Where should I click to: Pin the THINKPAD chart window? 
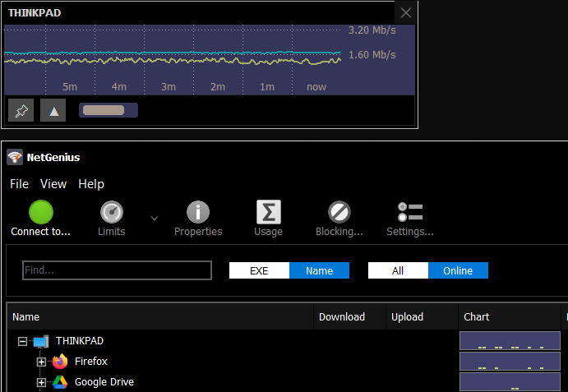21,110
